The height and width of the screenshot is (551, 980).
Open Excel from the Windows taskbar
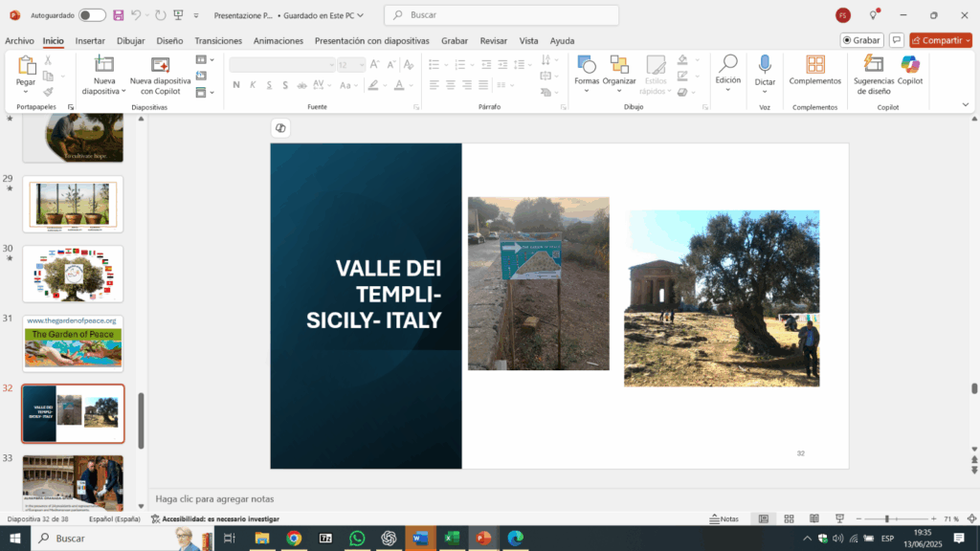coord(451,539)
